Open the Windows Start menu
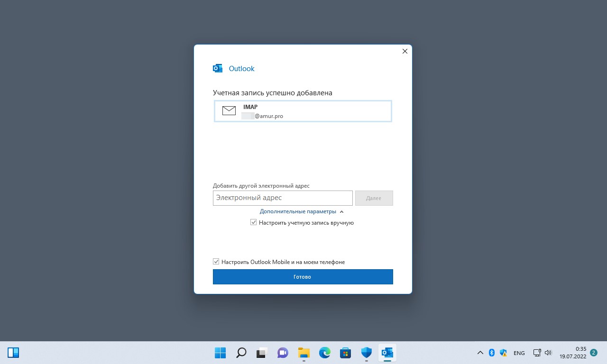This screenshot has width=607, height=364. click(x=220, y=353)
